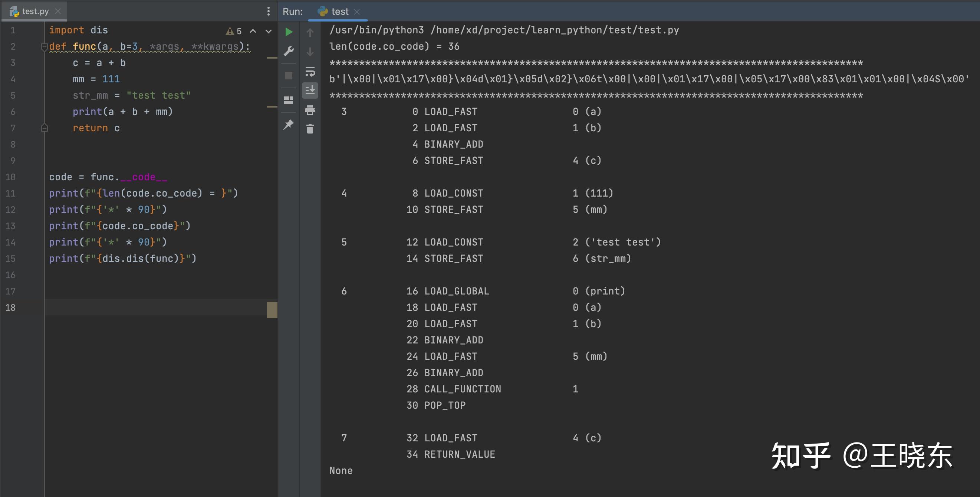980x497 pixels.
Task: Toggle soft-wrap in the console output
Action: tap(310, 72)
